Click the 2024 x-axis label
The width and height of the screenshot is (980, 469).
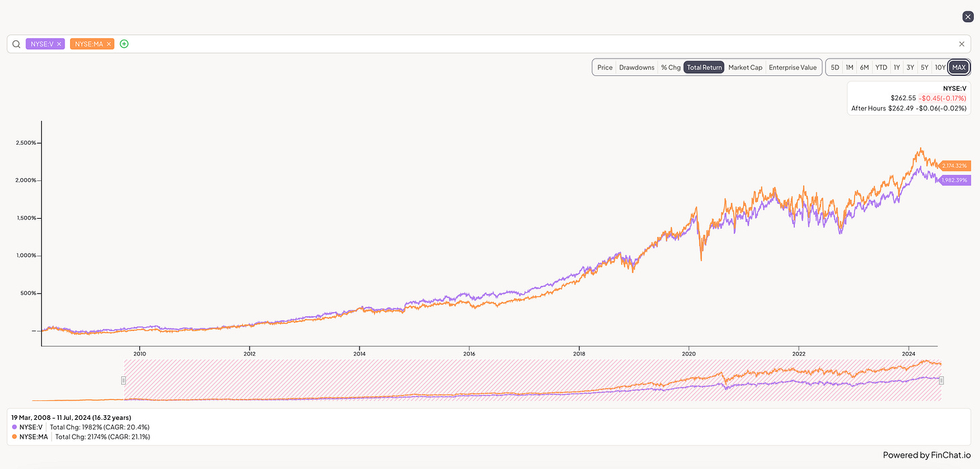pyautogui.click(x=909, y=353)
